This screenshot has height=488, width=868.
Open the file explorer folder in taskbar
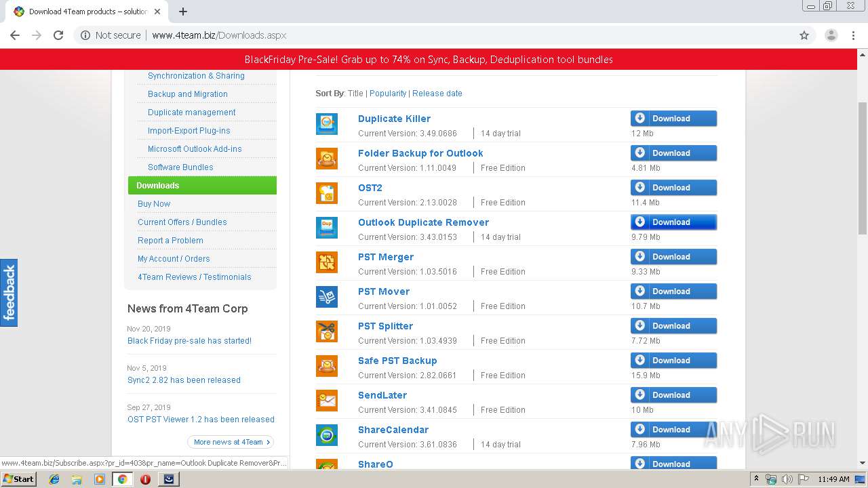coord(77,479)
